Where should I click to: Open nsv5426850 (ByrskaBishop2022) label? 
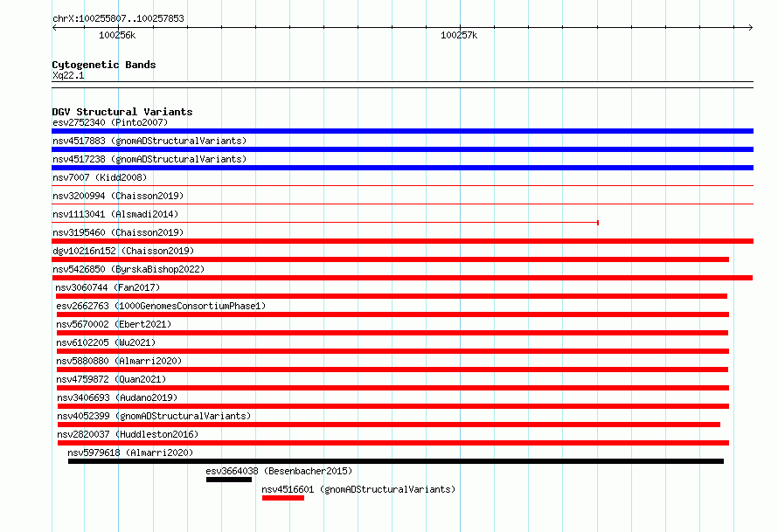point(129,269)
